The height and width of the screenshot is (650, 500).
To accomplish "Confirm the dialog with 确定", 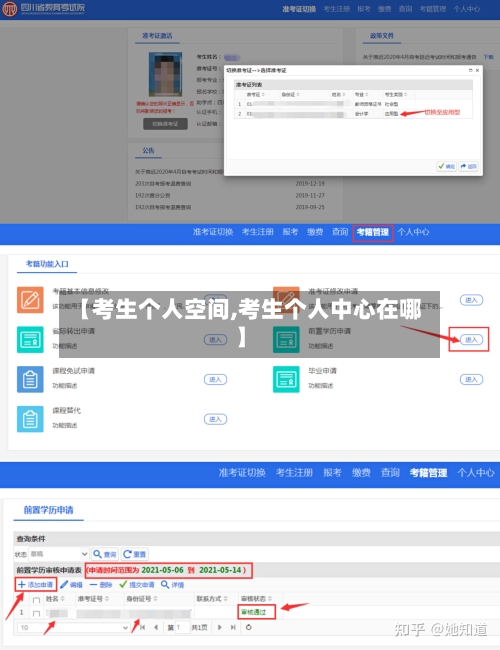I will tap(447, 166).
